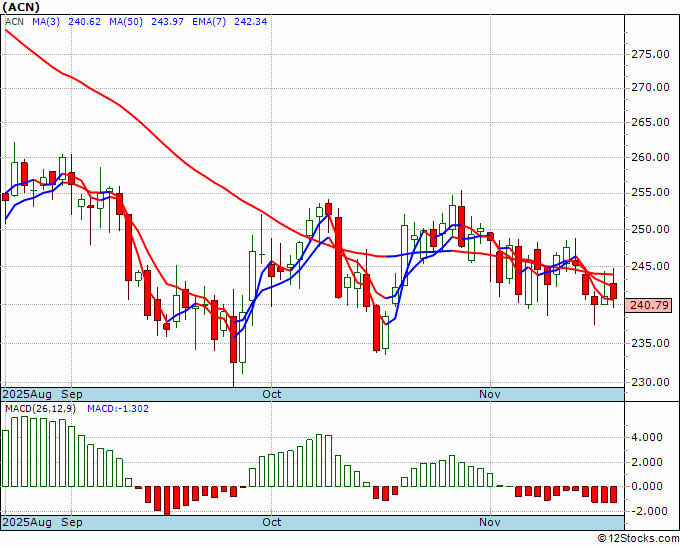The height and width of the screenshot is (546, 680).
Task: Click the (ACN) ticker title
Action: click(21, 7)
